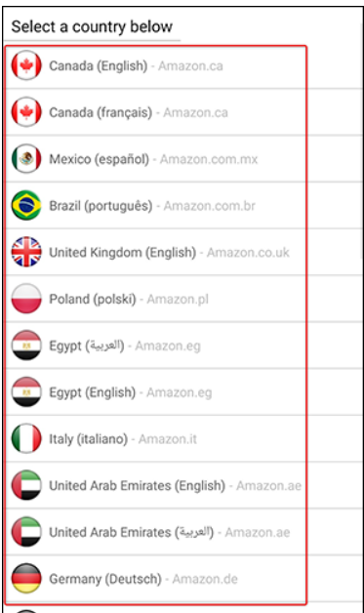Click the Egypt flag beside Egypt (English)
The image size is (364, 613).
(26, 391)
